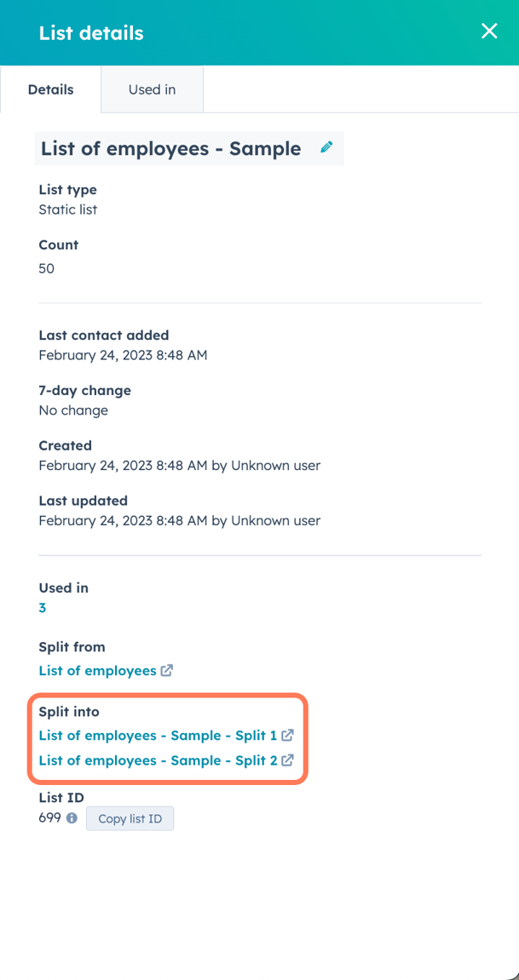This screenshot has height=980, width=519.
Task: Open List of employees - Sample - Split 2
Action: pos(158,761)
